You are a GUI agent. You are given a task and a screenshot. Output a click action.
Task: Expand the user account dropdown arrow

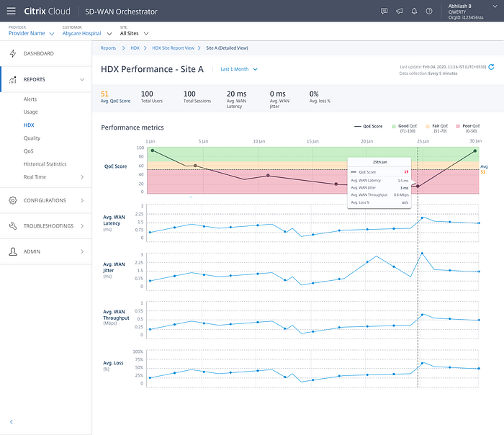tap(495, 6)
